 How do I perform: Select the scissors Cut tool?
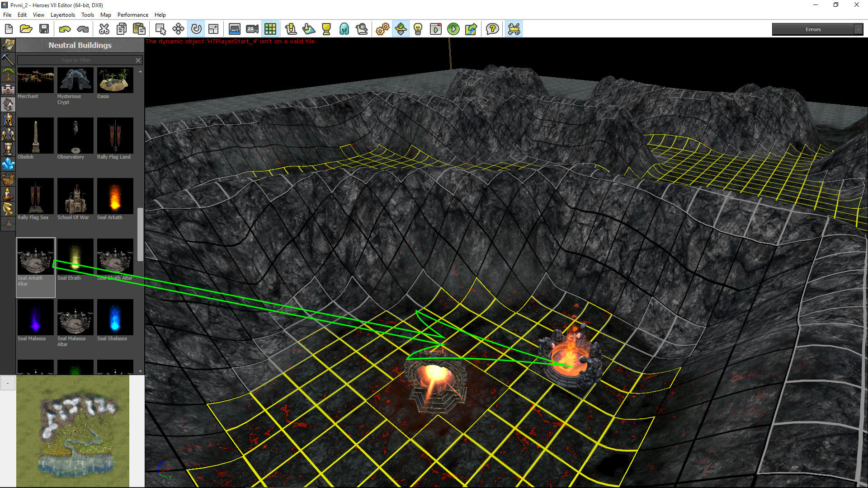click(104, 29)
